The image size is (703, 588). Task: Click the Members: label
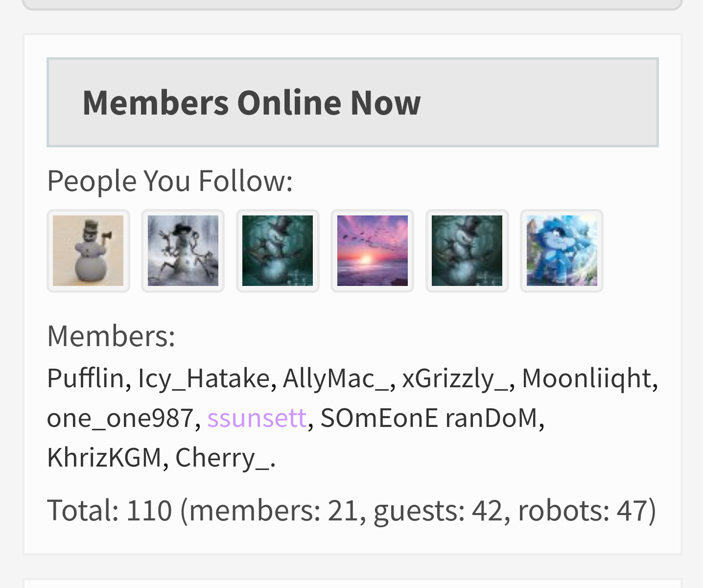(x=111, y=336)
